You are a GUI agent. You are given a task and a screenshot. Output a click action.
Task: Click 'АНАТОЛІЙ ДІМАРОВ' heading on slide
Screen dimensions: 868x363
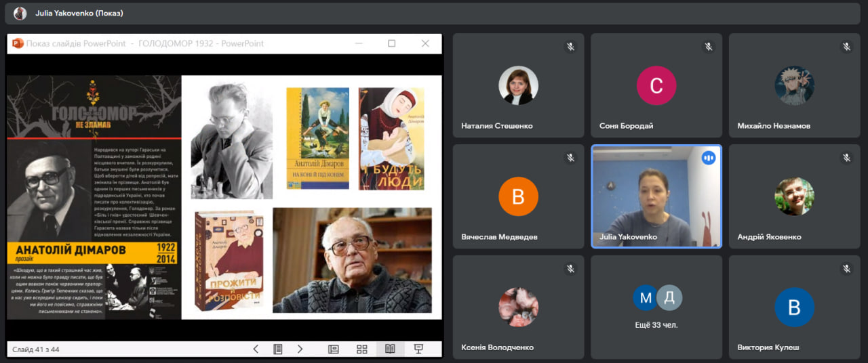(71, 249)
